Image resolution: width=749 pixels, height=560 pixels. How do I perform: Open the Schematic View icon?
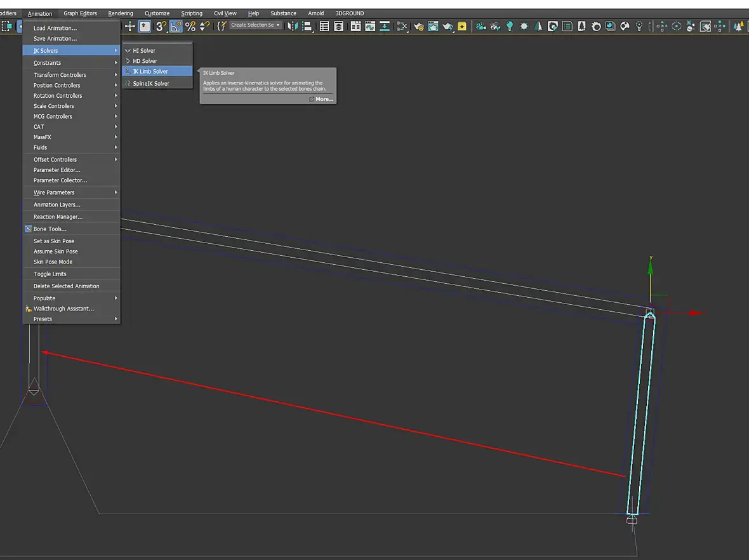402,26
